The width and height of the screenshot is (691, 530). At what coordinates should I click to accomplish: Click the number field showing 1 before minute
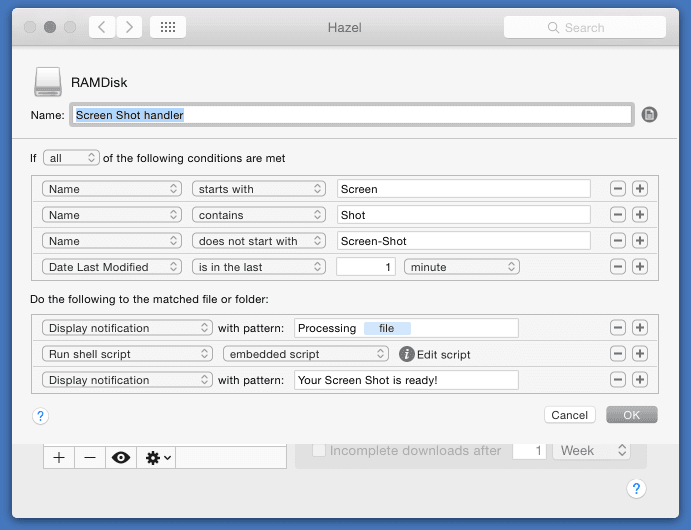[366, 267]
